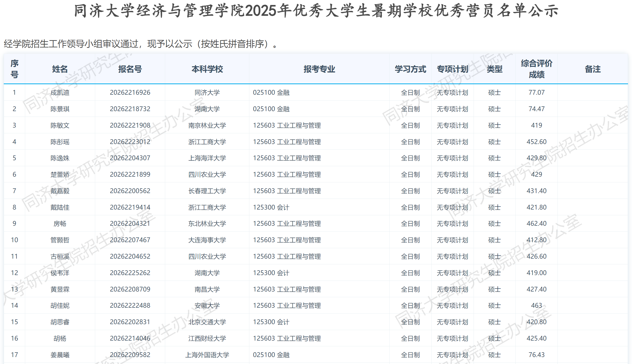Select the name 陈逸姝
Image resolution: width=632 pixels, height=364 pixels.
(x=60, y=158)
